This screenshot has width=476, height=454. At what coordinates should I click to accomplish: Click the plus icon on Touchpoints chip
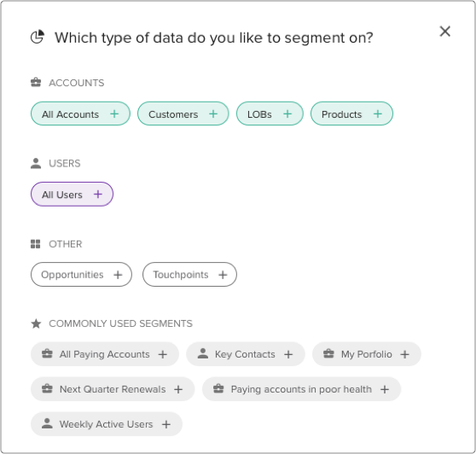[223, 275]
